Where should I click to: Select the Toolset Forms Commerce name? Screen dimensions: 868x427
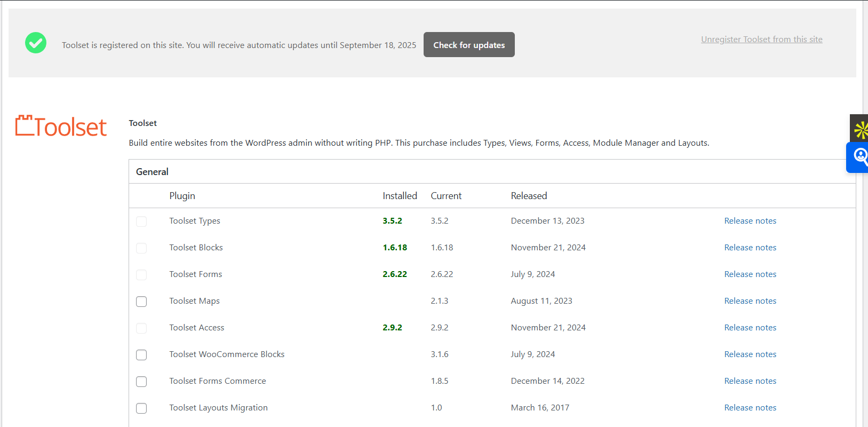coord(218,381)
